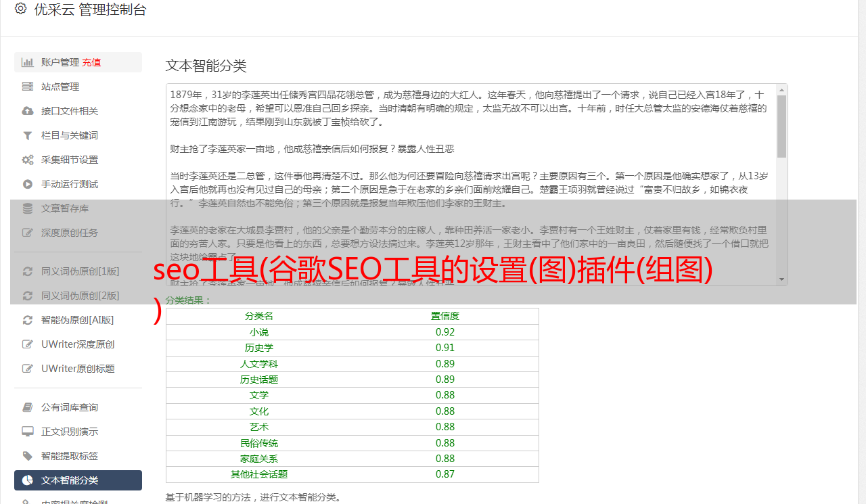
Task: Open UWriter深度原创 page
Action: (78, 344)
